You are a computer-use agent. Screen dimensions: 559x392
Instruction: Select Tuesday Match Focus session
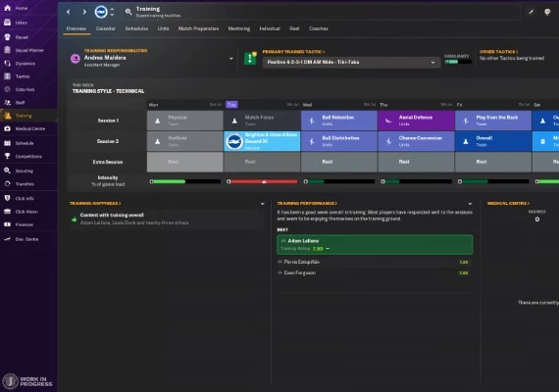click(x=262, y=121)
